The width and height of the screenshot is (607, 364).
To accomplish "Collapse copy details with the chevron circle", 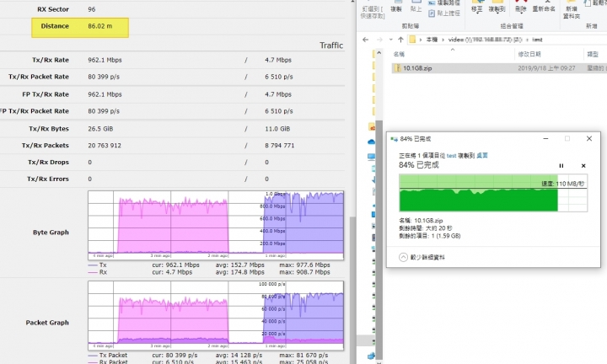I will 403,257.
